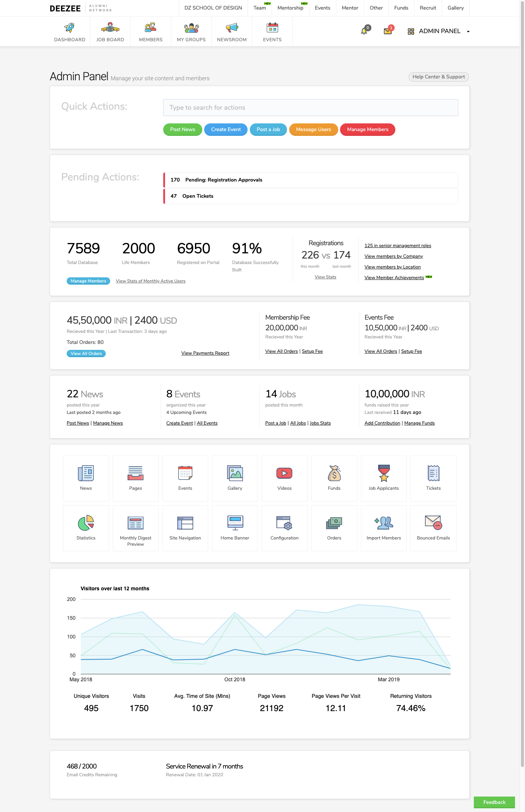Open the Pages tile icon
Screen dimensions: 525x812
(x=136, y=478)
